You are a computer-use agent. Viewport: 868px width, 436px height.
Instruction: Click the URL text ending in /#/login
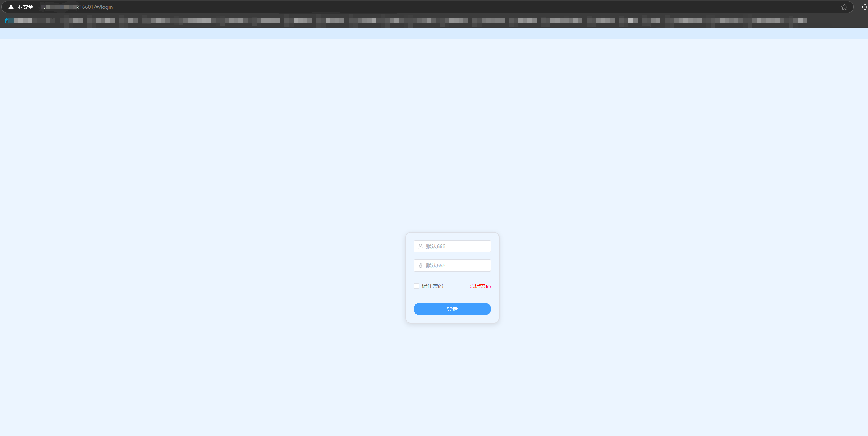96,7
